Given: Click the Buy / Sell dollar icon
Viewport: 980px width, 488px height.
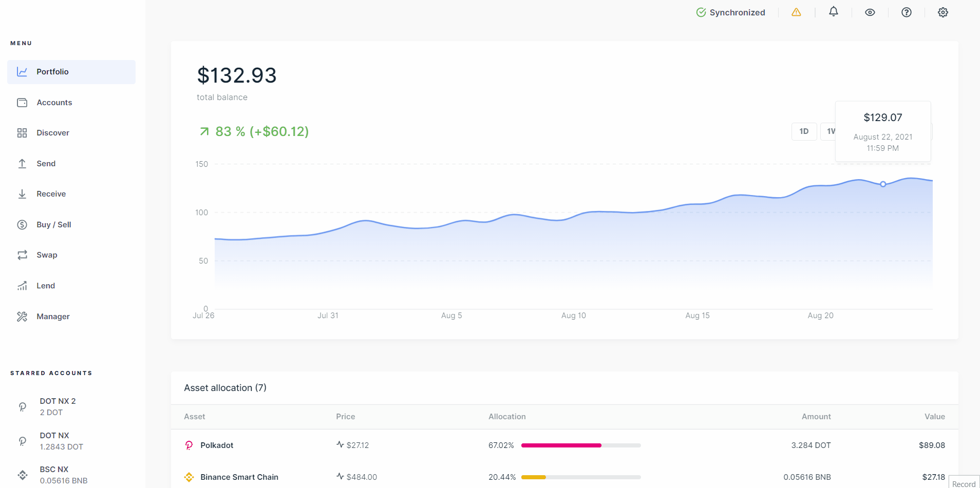Looking at the screenshot, I should (x=22, y=225).
